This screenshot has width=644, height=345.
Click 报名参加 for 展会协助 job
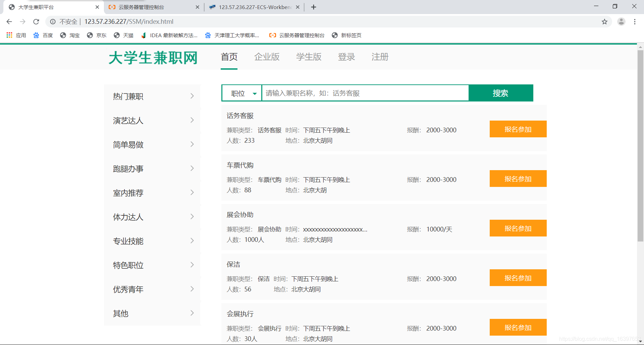(x=518, y=228)
